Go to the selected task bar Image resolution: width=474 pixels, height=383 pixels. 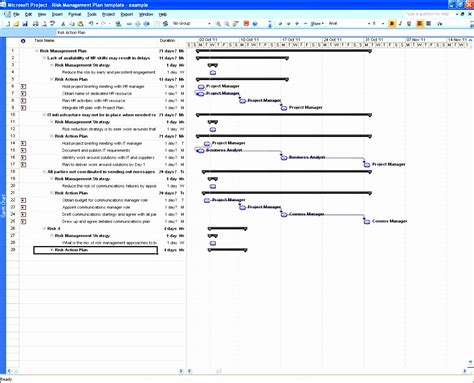235,24
